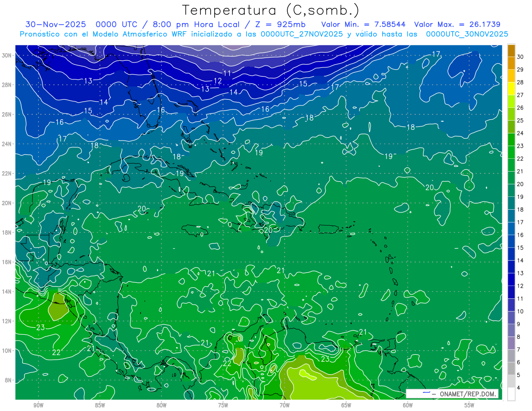Select the 0000UTC_27NOV2025 initialization time
This screenshot has height=411, width=532.
click(301, 34)
